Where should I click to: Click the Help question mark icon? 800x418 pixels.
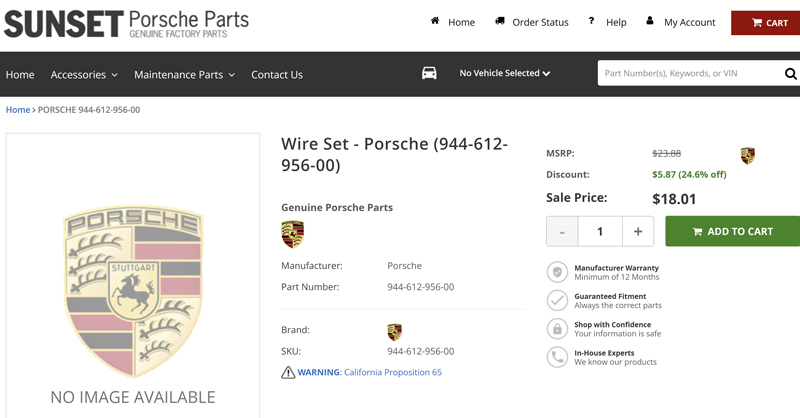(591, 21)
